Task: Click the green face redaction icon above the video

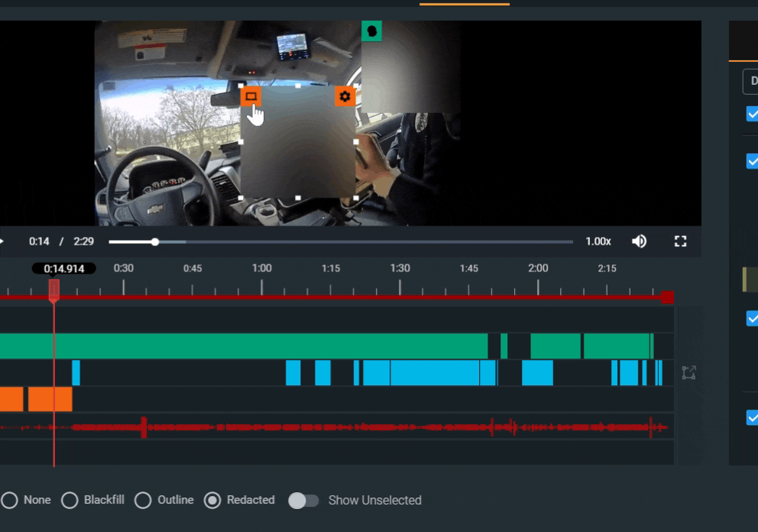Action: 371,31
